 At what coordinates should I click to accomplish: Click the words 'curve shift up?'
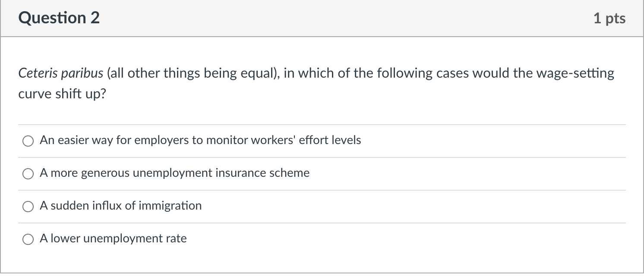pyautogui.click(x=62, y=94)
